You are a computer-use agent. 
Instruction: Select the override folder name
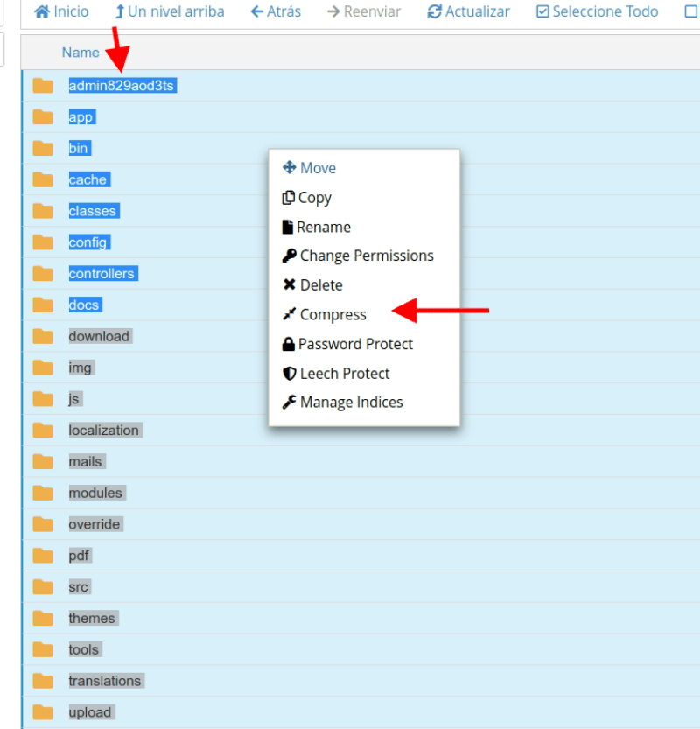pos(95,524)
